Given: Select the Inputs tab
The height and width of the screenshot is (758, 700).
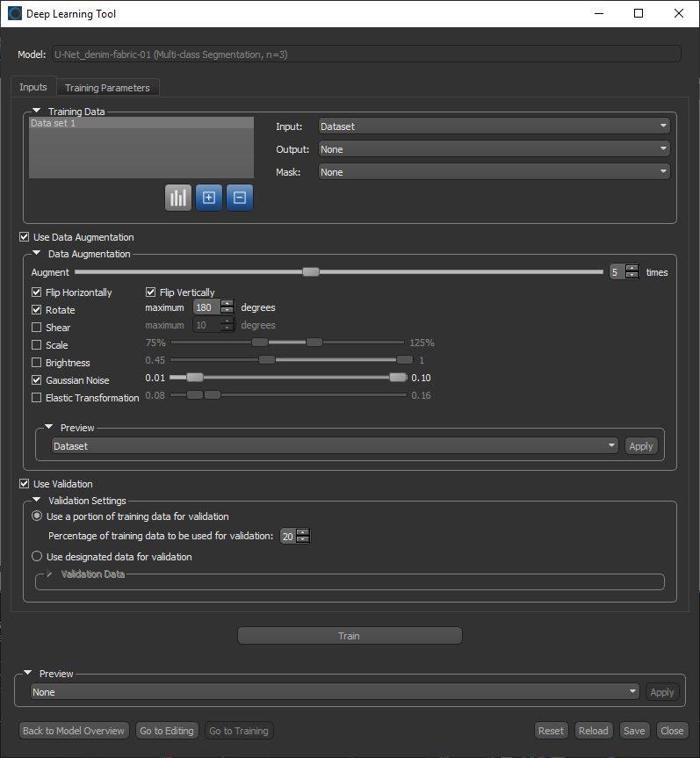Looking at the screenshot, I should click(33, 88).
